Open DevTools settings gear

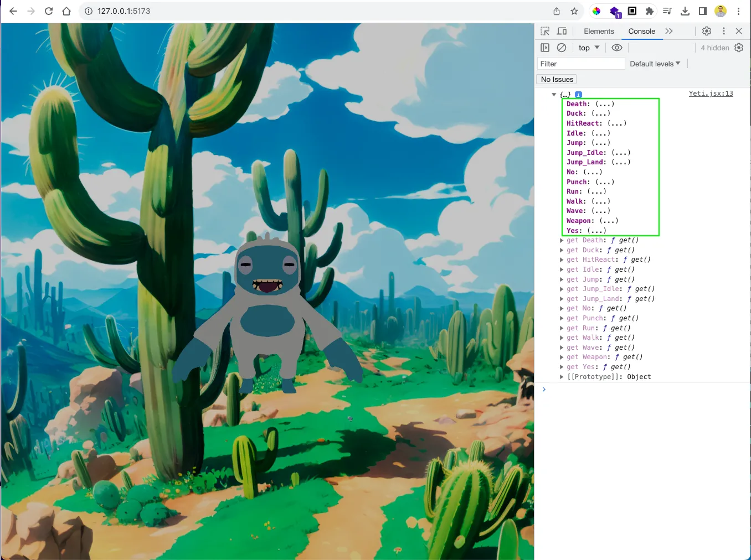tap(707, 31)
